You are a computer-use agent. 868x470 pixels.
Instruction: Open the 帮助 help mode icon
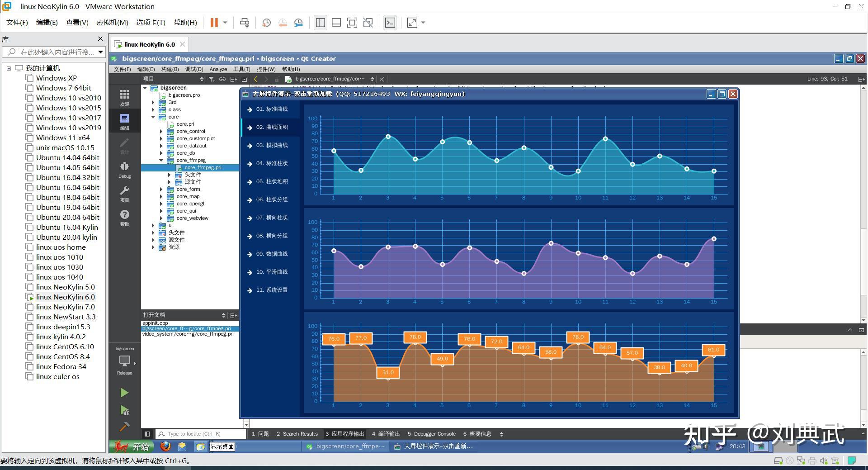pyautogui.click(x=124, y=218)
